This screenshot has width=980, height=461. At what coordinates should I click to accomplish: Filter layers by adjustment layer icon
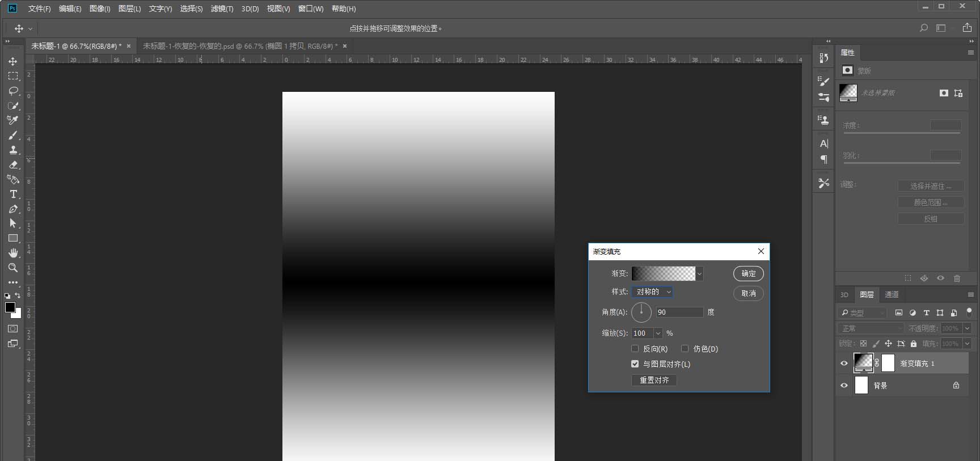913,312
